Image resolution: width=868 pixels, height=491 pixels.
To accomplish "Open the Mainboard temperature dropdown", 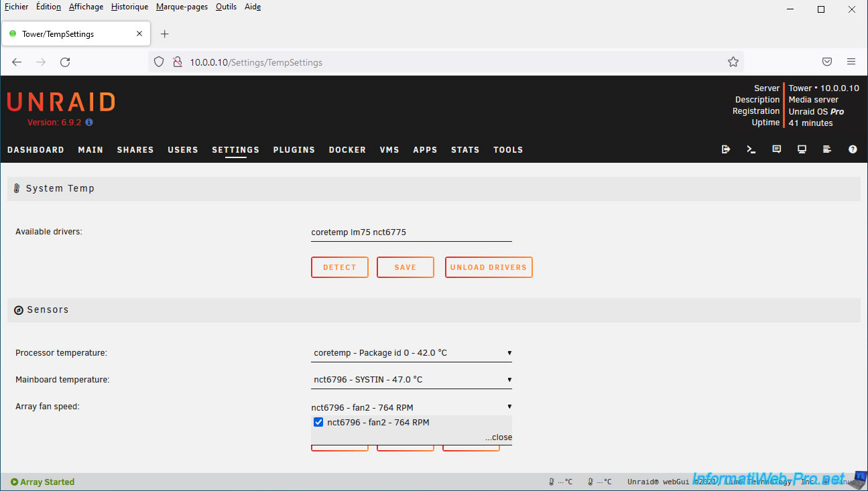I will pos(411,380).
